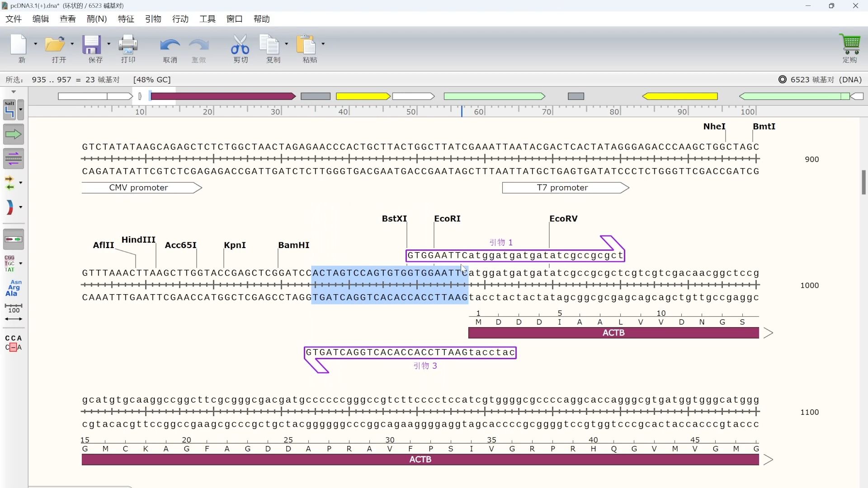Click the BamHI enzyme site label
Screen dimensions: 868x488
pyautogui.click(x=294, y=245)
